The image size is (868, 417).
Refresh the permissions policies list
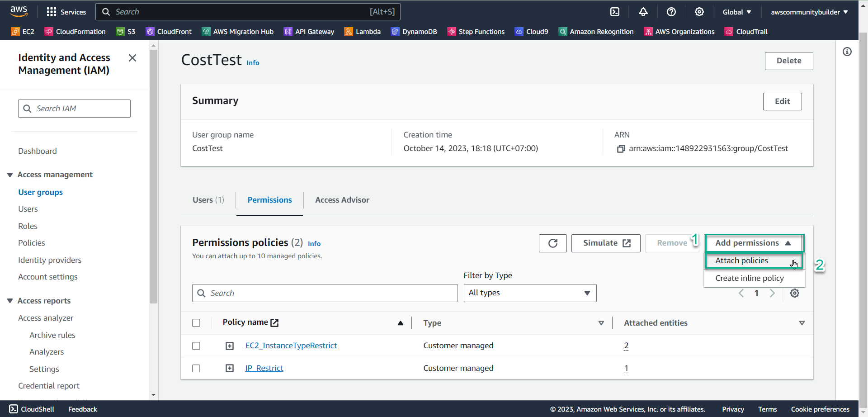click(x=552, y=243)
